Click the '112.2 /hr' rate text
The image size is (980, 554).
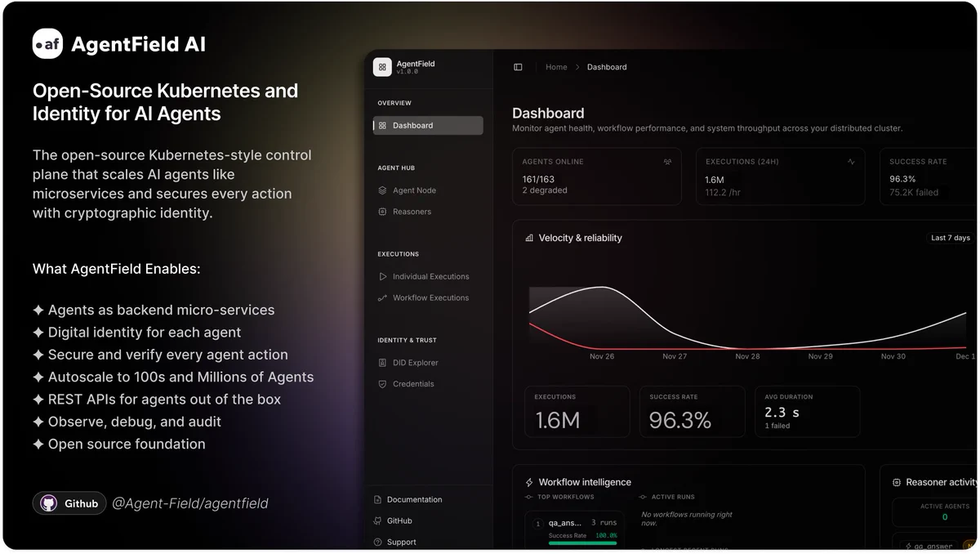click(724, 193)
